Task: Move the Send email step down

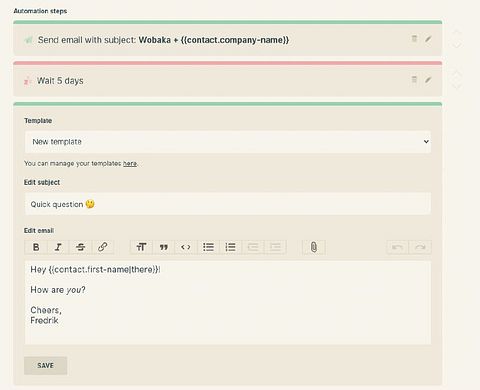Action: [x=457, y=44]
